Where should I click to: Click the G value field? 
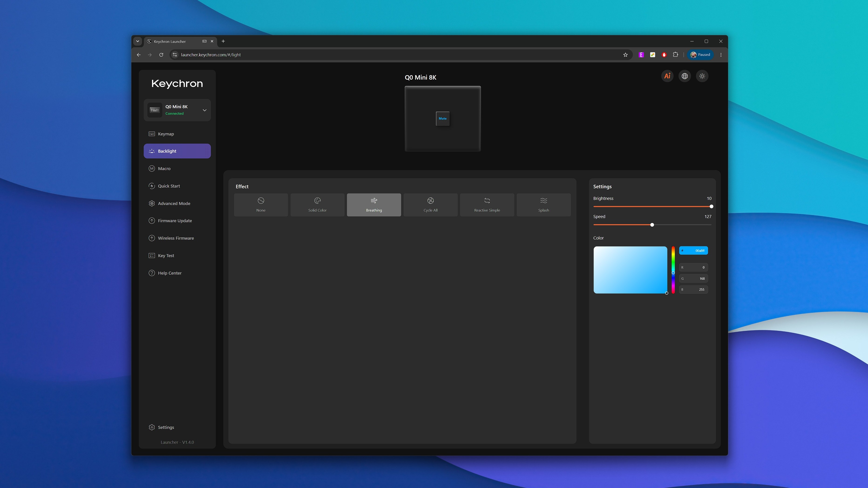click(693, 279)
